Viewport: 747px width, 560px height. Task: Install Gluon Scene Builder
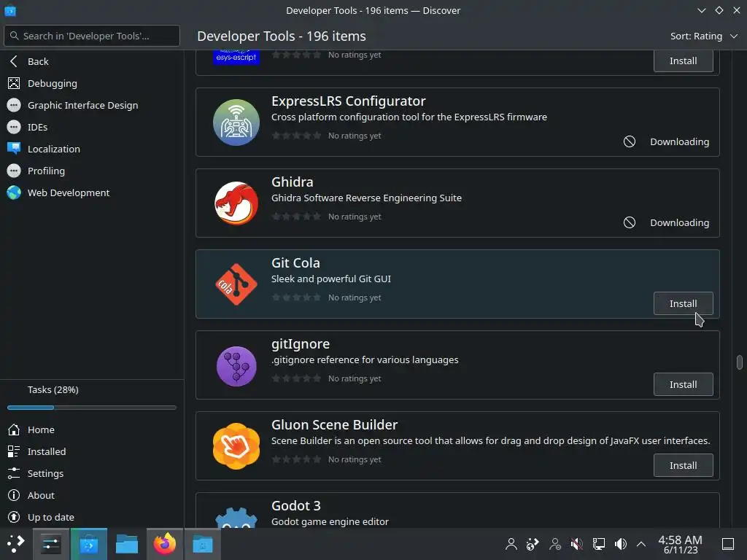[x=683, y=465]
